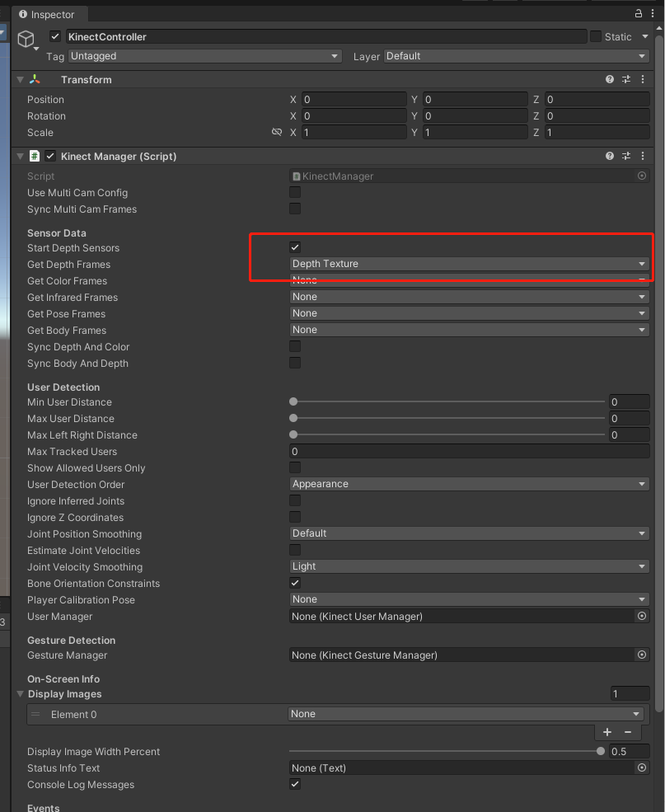This screenshot has width=665, height=812.
Task: Open Gesture Manager object picker
Action: 642,655
